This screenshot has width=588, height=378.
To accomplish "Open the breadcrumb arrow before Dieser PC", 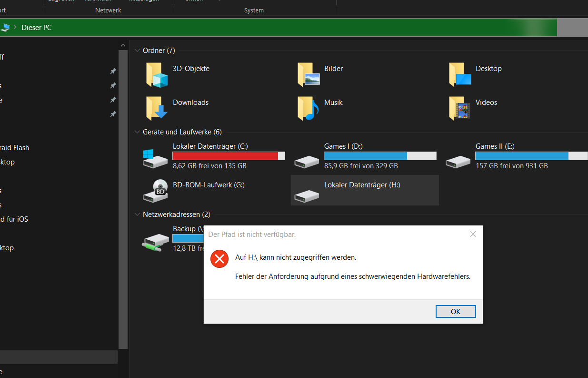I will click(15, 27).
